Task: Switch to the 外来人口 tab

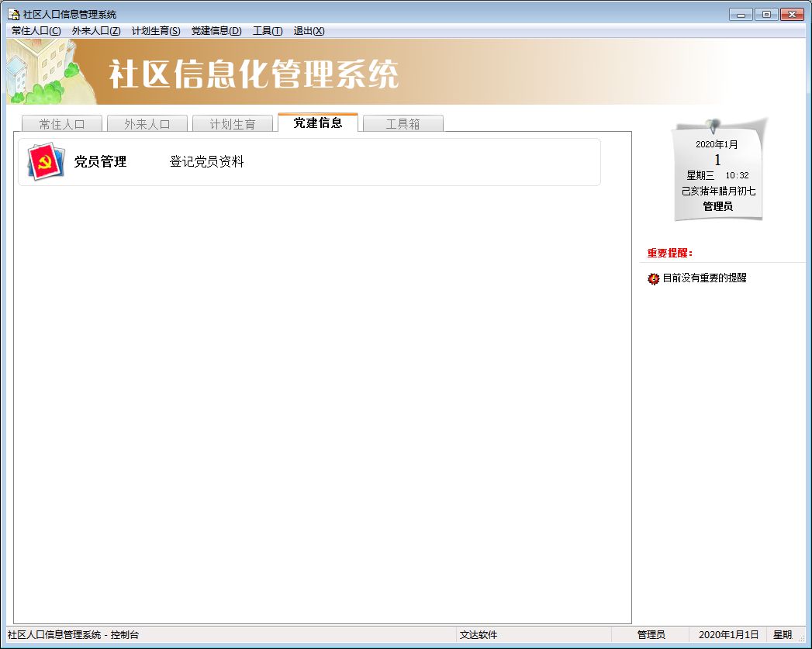Action: 147,124
